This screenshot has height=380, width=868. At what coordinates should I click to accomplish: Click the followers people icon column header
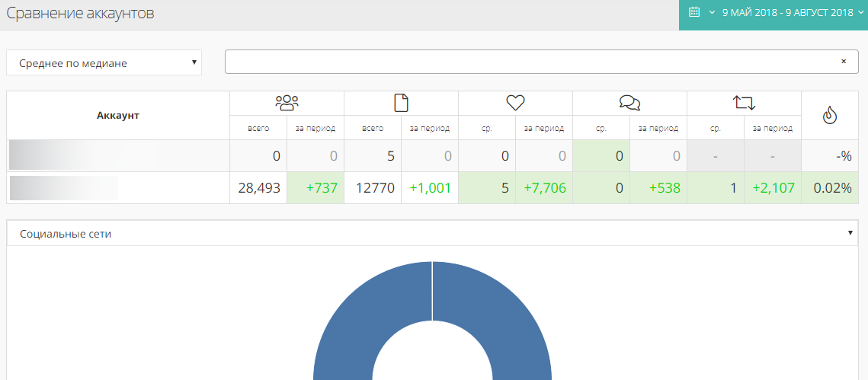[x=287, y=104]
